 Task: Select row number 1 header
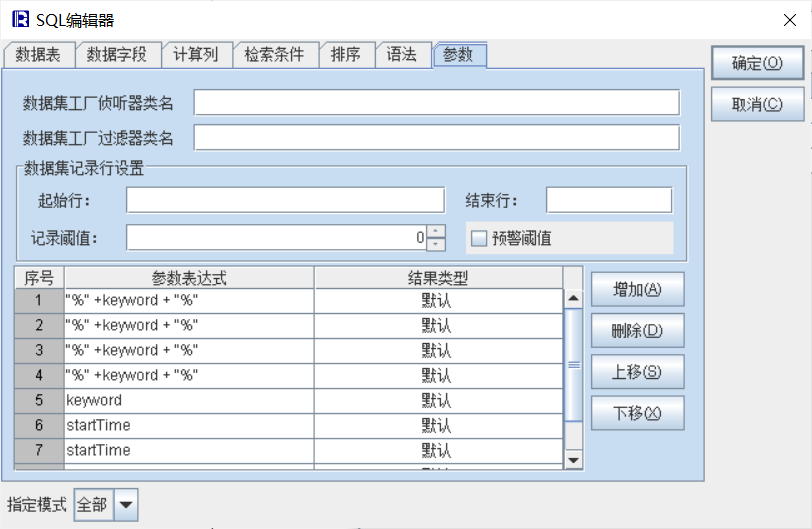[x=39, y=300]
